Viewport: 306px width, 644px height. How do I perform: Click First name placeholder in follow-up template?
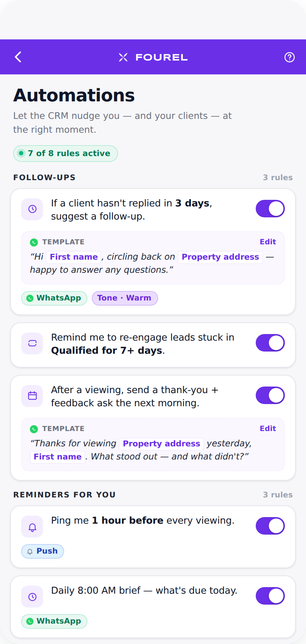(x=74, y=257)
